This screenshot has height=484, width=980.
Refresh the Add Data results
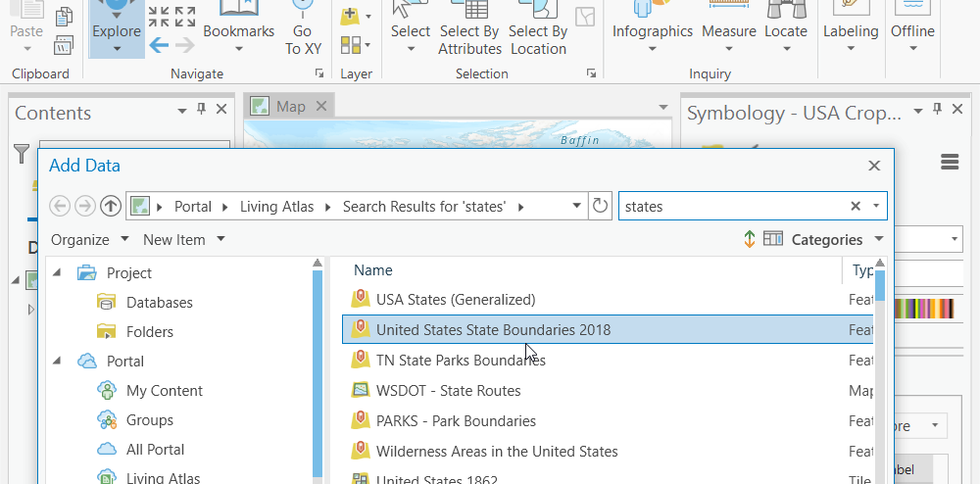pyautogui.click(x=600, y=206)
